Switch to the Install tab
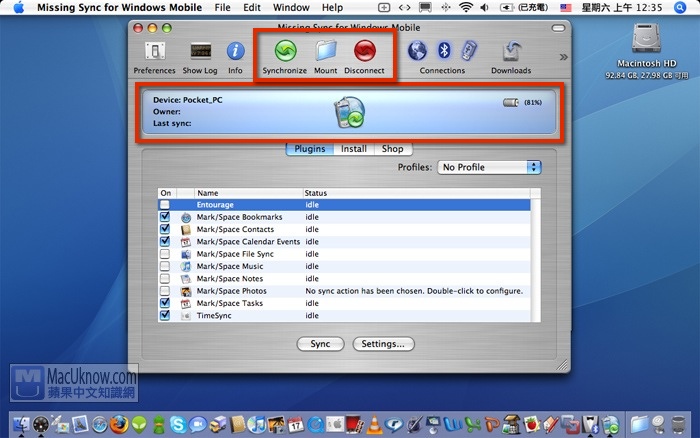Screen dimensions: 700x438 click(x=354, y=149)
